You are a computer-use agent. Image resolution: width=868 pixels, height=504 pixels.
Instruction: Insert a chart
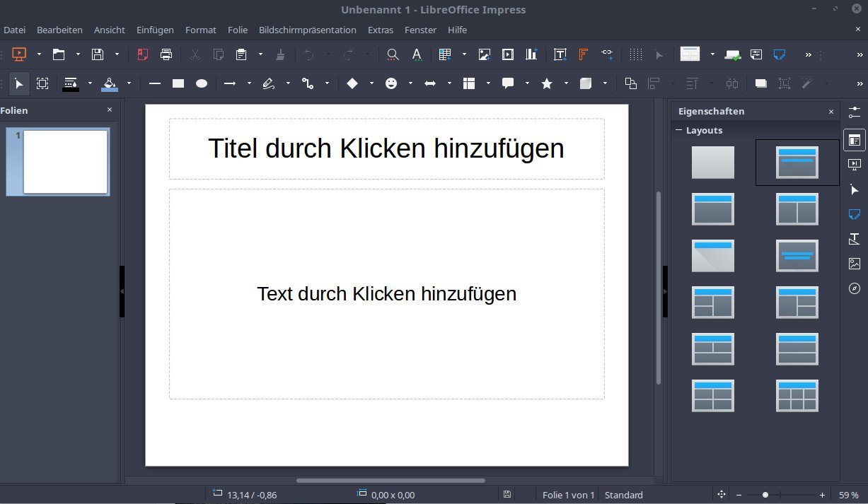click(531, 54)
